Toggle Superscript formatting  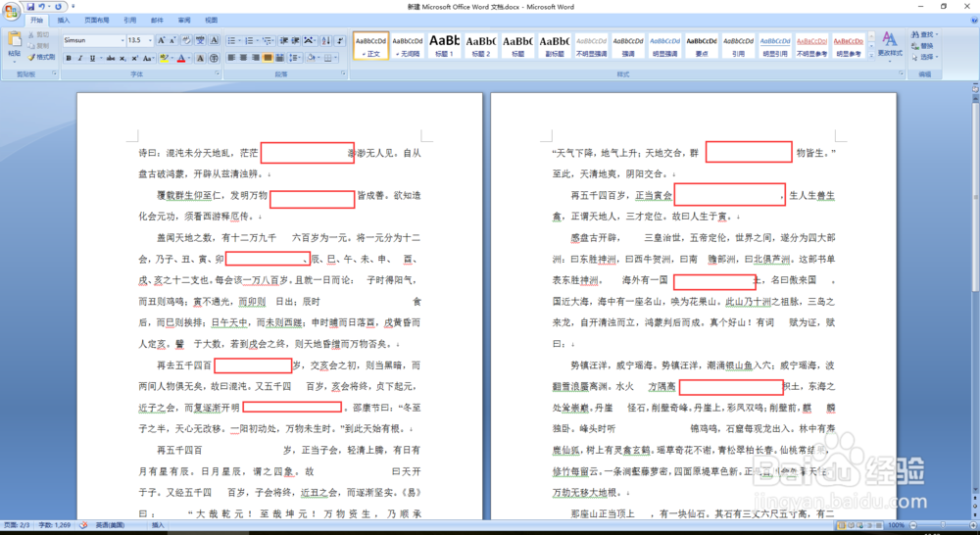(133, 58)
